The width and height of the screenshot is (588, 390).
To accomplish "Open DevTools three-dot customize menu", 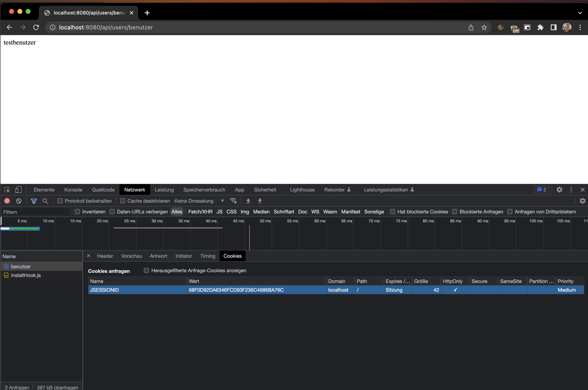I will [571, 190].
